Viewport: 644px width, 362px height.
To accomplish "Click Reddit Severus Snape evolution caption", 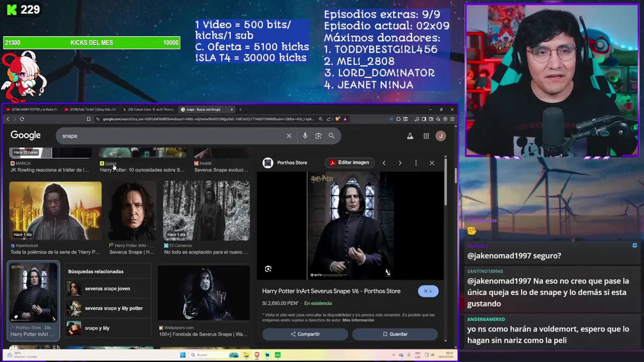I will (x=221, y=170).
